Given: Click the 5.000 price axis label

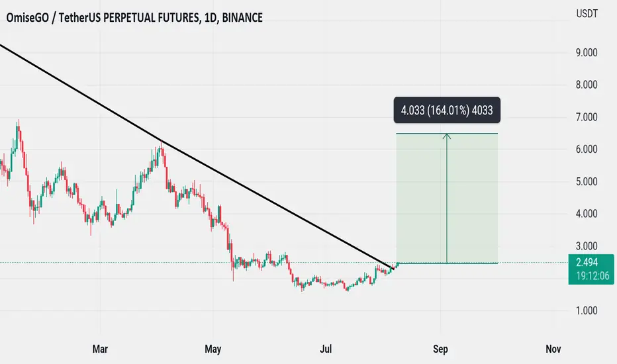Looking at the screenshot, I should [x=587, y=181].
